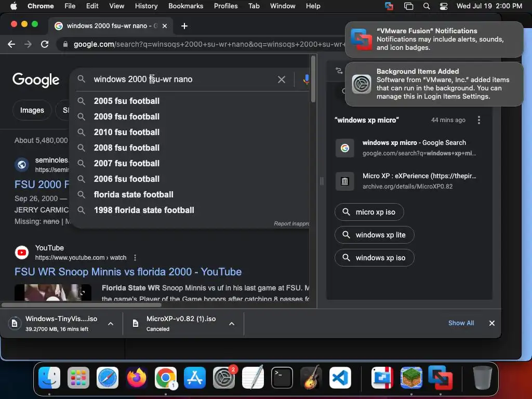
Task: Click the magnifier icon inside the search box
Action: click(x=81, y=79)
